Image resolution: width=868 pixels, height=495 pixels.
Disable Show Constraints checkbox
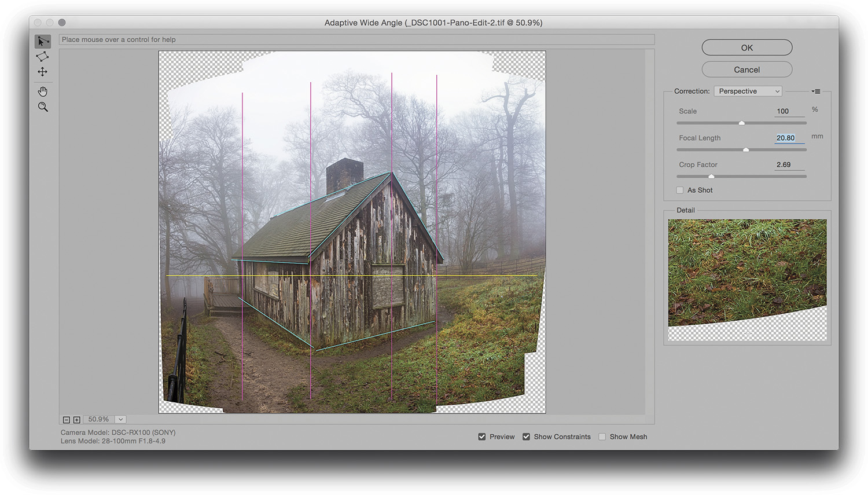click(x=526, y=437)
